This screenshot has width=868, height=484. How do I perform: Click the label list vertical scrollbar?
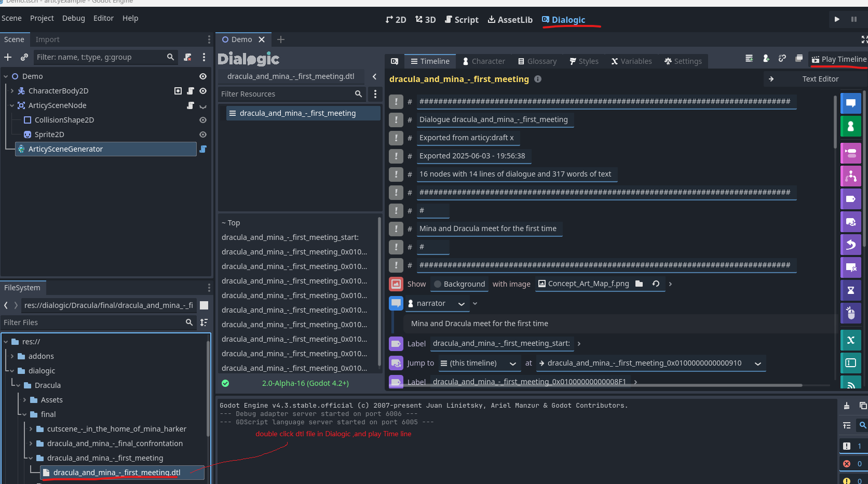pos(379,291)
